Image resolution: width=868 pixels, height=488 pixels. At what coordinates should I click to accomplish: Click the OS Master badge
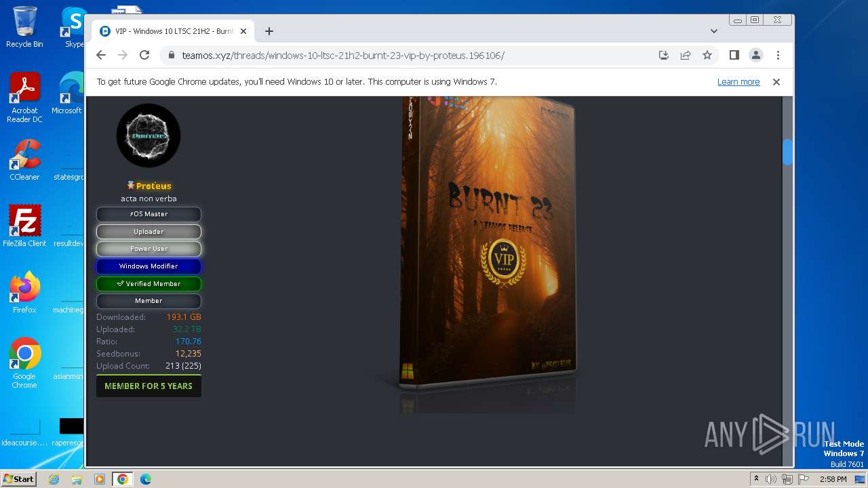[x=149, y=214]
